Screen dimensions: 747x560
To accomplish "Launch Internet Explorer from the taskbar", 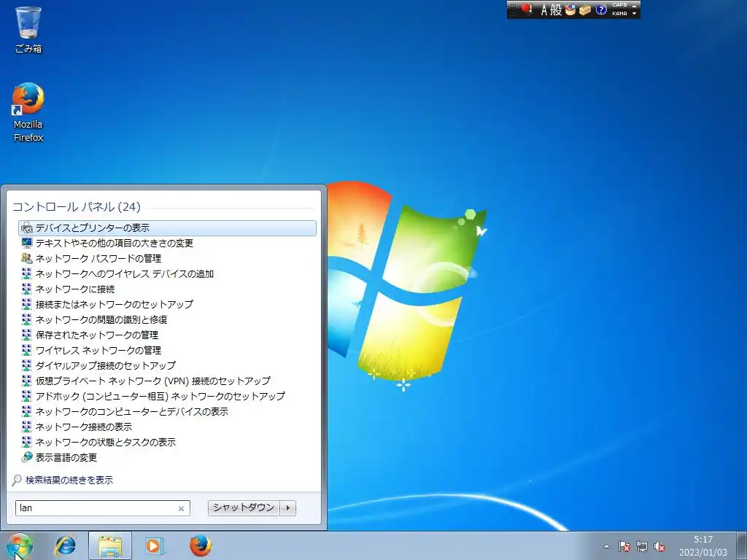I will point(65,545).
